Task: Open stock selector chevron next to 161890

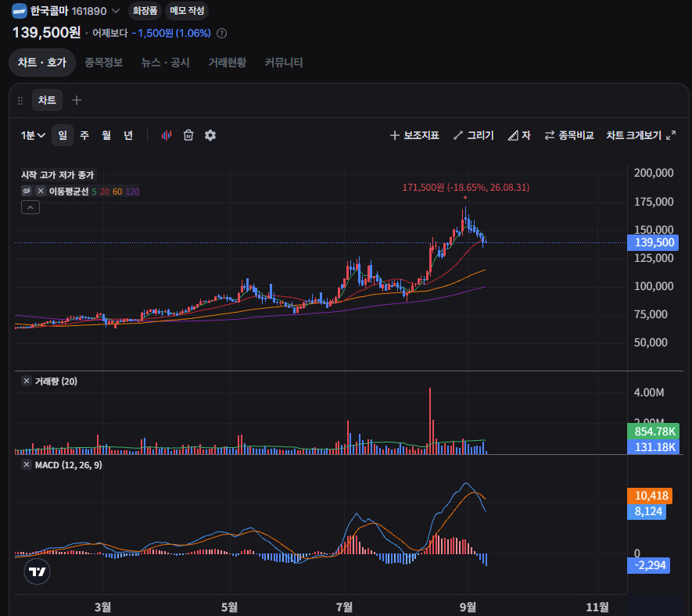Action: (116, 11)
